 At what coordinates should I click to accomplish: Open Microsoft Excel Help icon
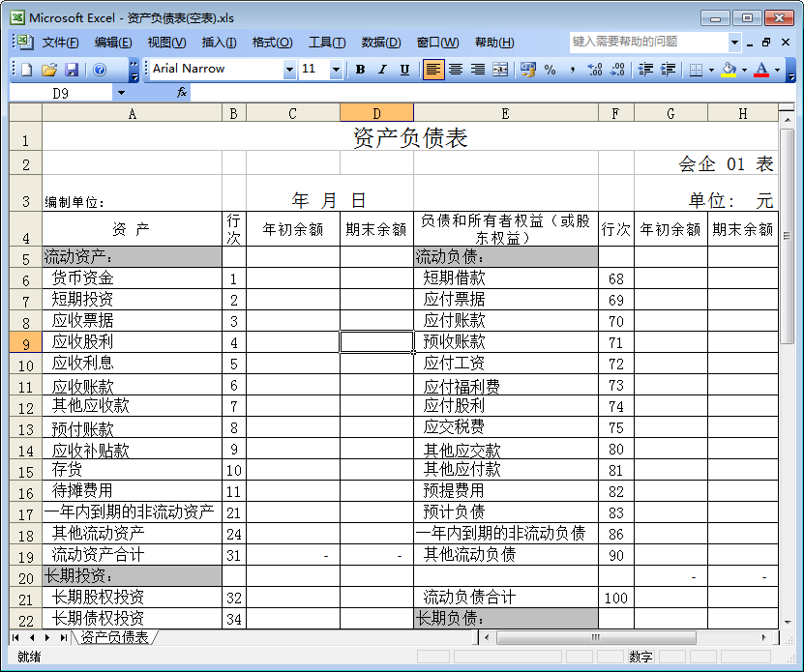(100, 70)
